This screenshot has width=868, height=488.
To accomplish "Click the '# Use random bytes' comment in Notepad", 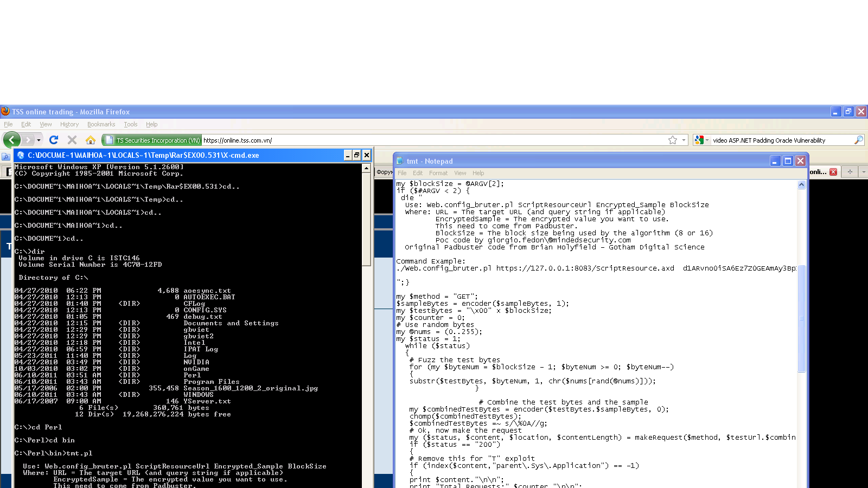I will click(x=435, y=325).
